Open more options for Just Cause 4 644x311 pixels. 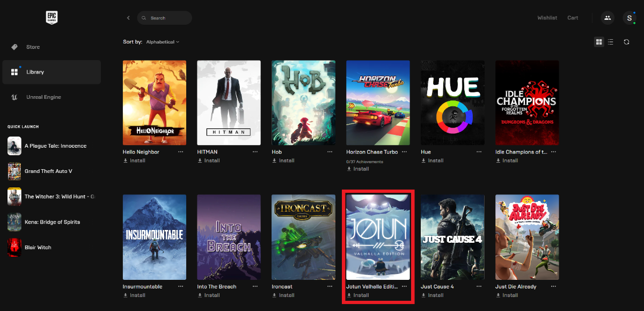[x=479, y=287]
